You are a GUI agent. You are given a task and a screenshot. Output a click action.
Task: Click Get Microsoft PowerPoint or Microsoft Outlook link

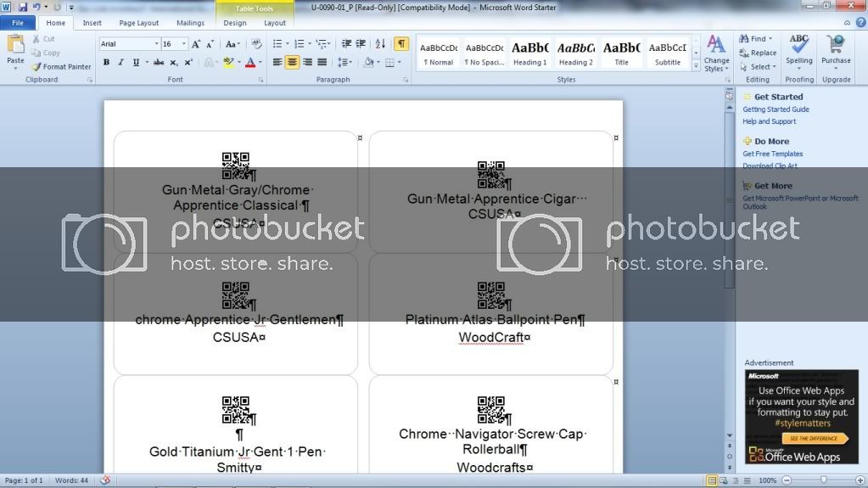[800, 202]
